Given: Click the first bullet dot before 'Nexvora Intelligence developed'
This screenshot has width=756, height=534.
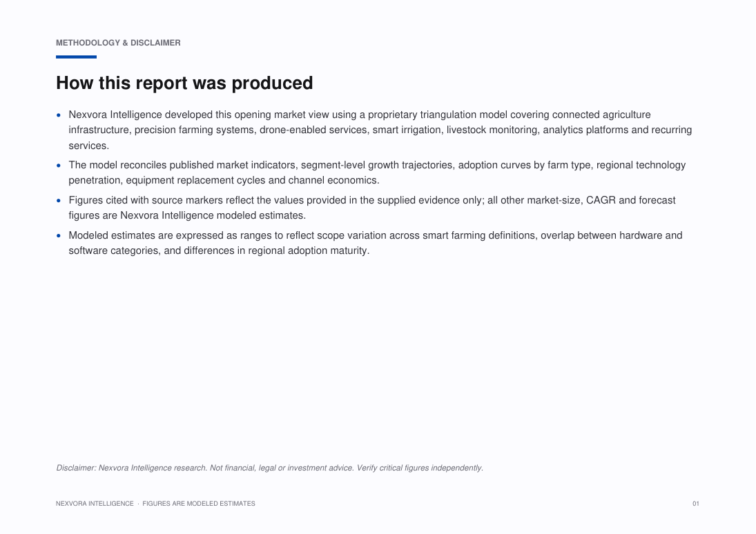Looking at the screenshot, I should [59, 115].
